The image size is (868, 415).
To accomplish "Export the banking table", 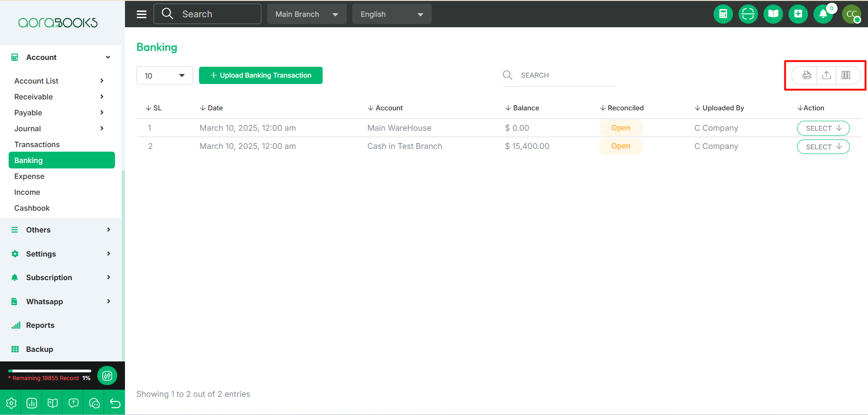I will (x=827, y=75).
